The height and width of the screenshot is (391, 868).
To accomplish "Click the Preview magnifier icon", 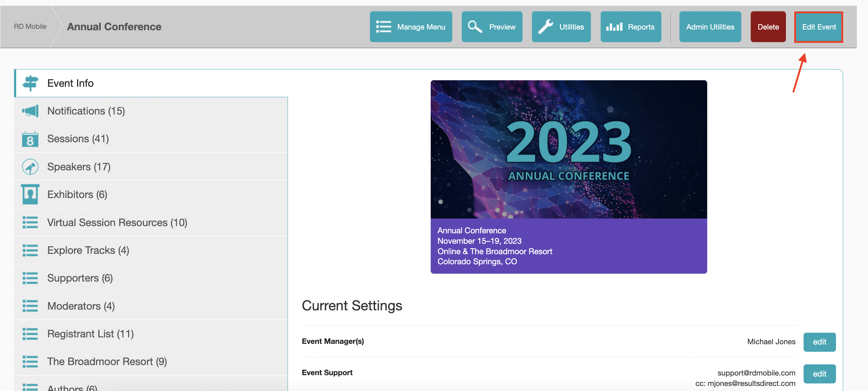I will click(x=475, y=27).
